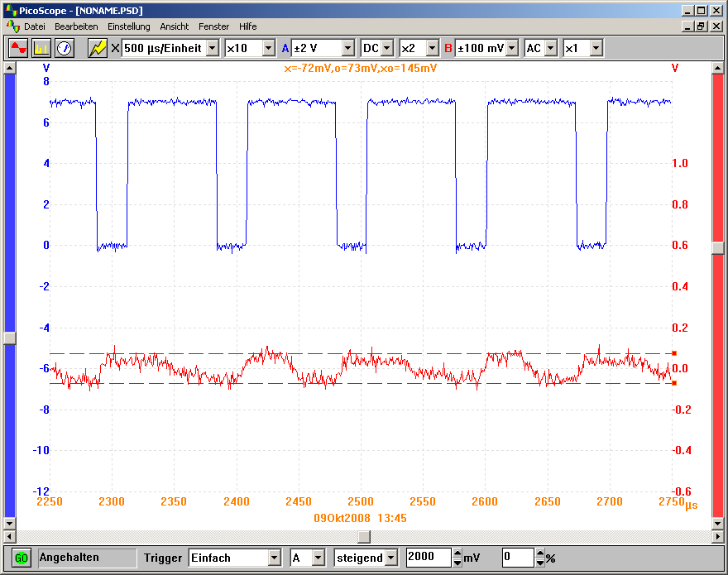
Task: Click the green GO button
Action: (x=22, y=558)
